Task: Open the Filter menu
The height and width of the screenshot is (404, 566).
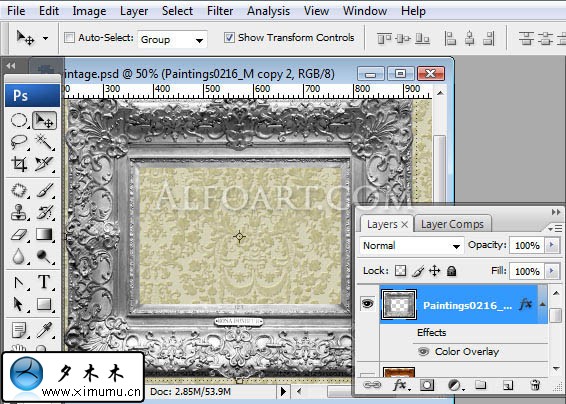Action: click(x=220, y=11)
